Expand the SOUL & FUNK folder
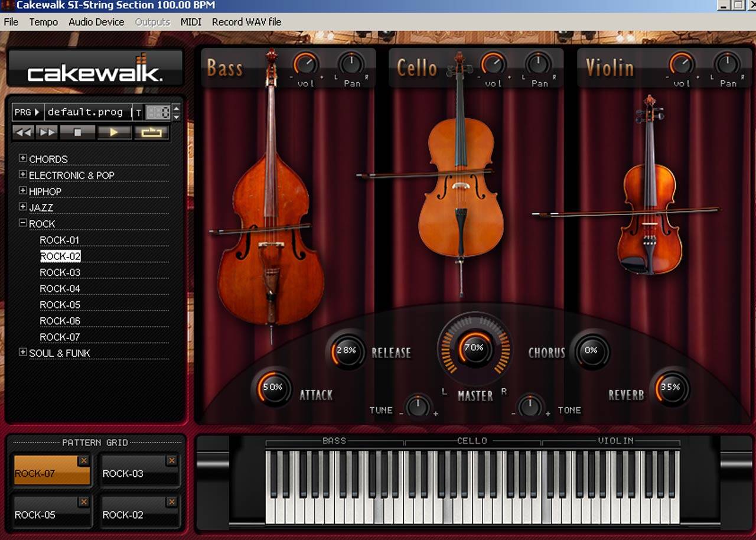756x540 pixels. [x=22, y=352]
